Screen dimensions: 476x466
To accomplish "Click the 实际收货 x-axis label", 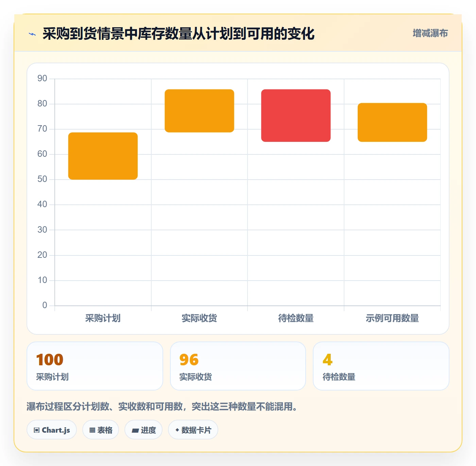I will 199,318.
